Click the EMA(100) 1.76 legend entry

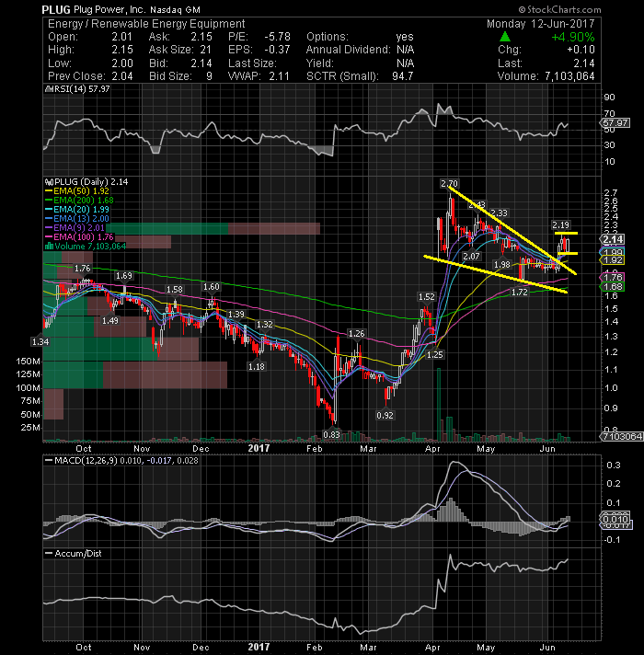pyautogui.click(x=79, y=236)
